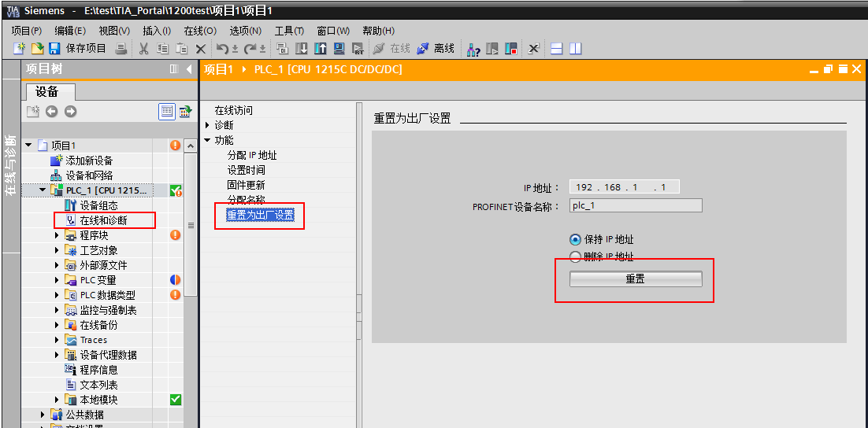Click the paste clipboard icon
The image size is (868, 428).
click(182, 49)
